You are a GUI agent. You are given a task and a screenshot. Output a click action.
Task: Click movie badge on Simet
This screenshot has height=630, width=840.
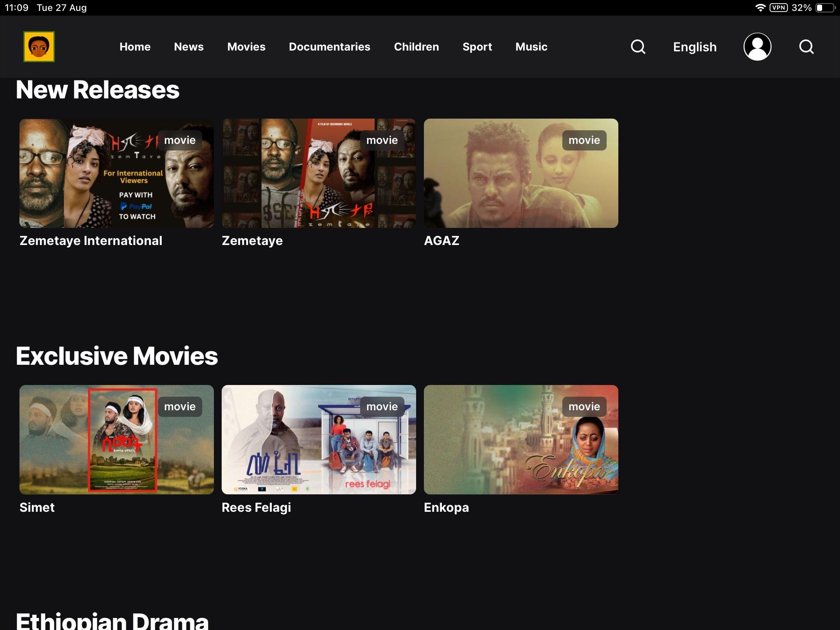click(180, 406)
